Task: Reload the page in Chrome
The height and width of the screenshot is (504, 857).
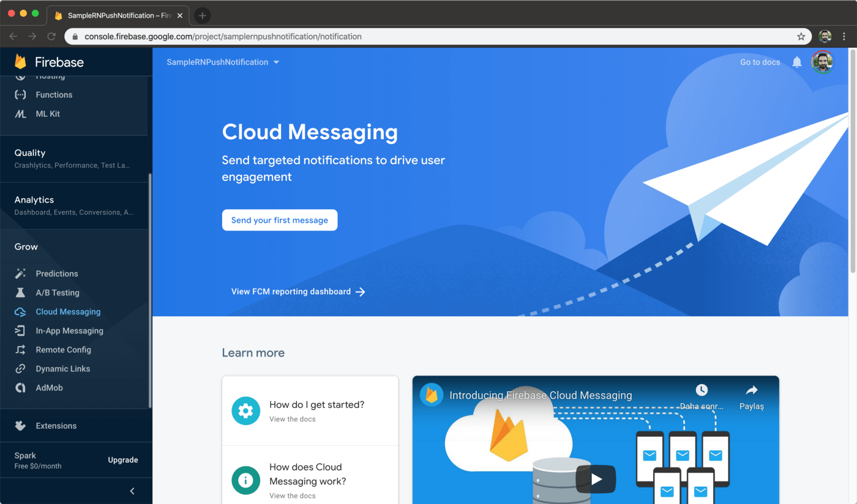Action: click(x=51, y=37)
